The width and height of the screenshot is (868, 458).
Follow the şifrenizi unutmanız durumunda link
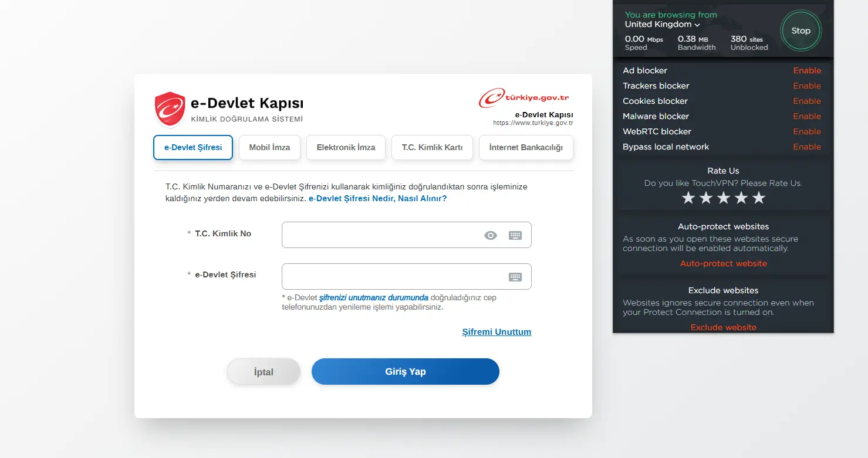pos(373,297)
